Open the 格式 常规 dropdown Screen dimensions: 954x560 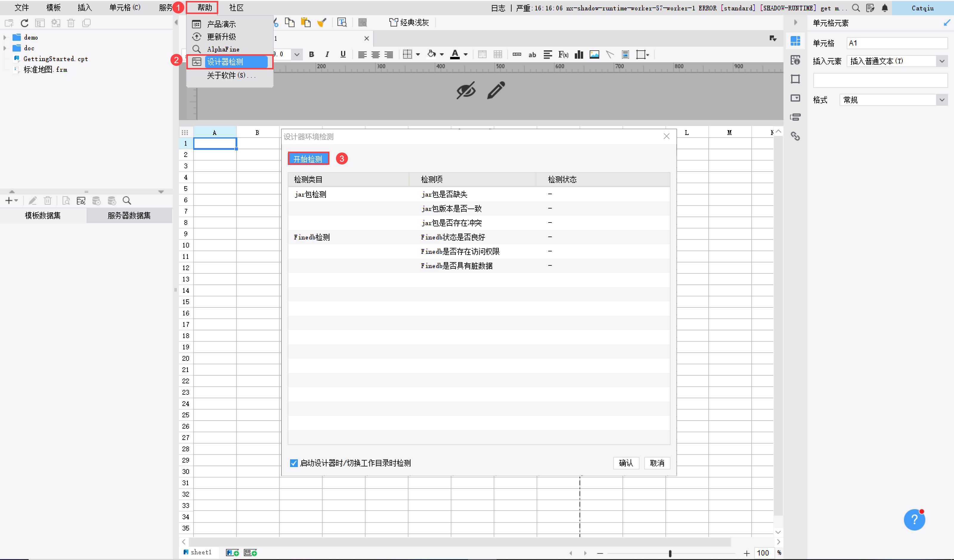click(941, 100)
